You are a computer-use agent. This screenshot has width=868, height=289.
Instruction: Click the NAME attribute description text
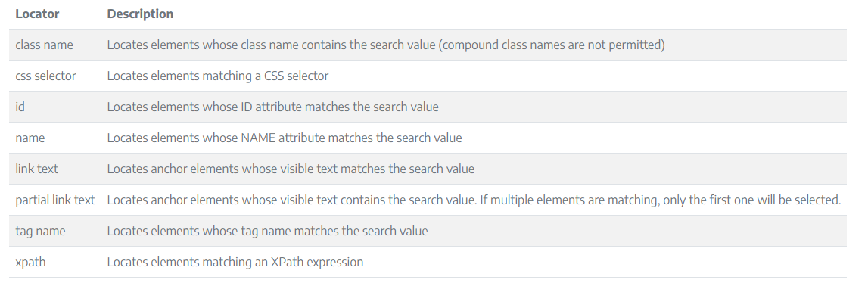pyautogui.click(x=285, y=138)
